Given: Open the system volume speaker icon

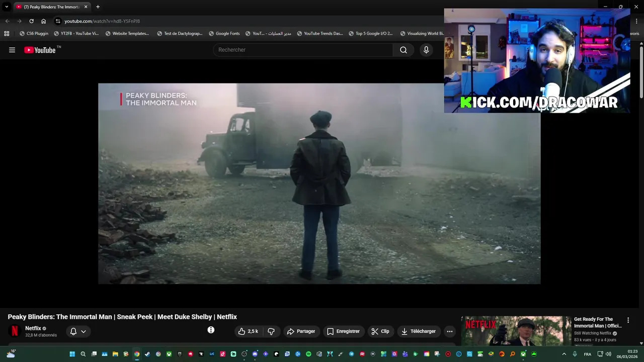Looking at the screenshot, I should tap(609, 354).
